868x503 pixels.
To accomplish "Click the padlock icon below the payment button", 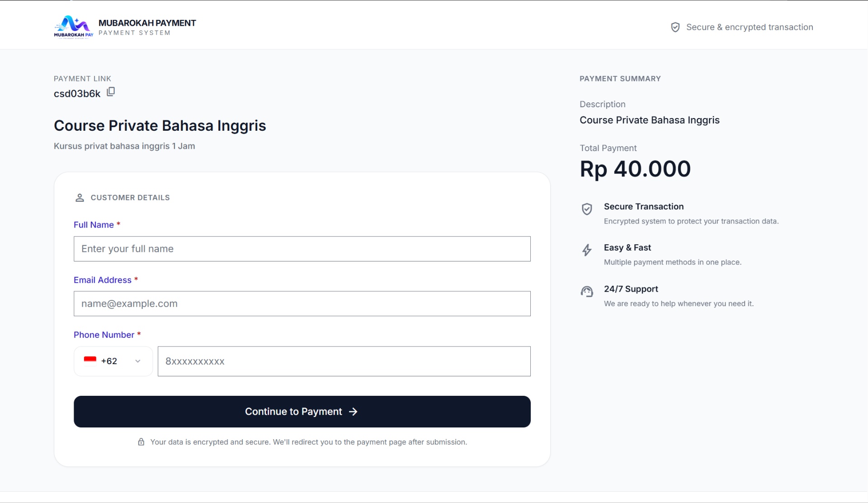I will pos(141,442).
